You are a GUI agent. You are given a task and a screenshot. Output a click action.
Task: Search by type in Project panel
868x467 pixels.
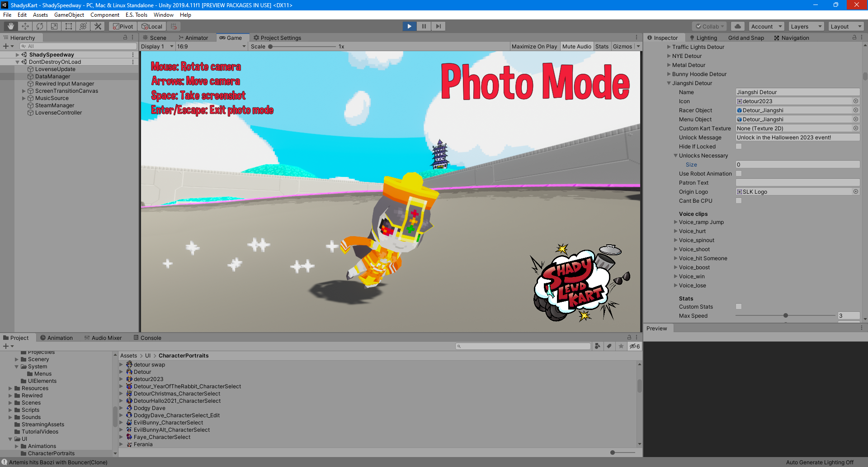coord(598,346)
